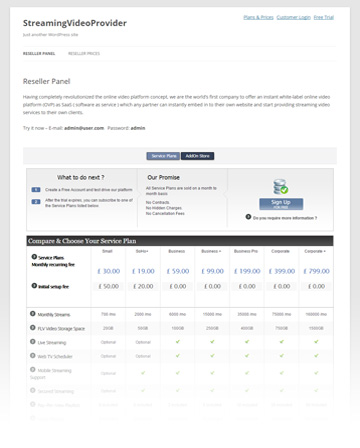360x448 pixels.
Task: Click the info icon beside Initial setup fee
Action: 34,286
